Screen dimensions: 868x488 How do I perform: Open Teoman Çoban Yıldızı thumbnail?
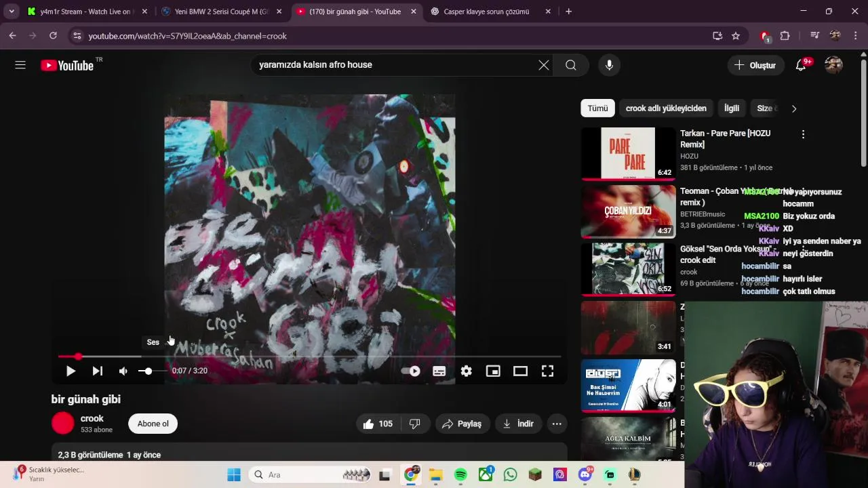pos(628,211)
